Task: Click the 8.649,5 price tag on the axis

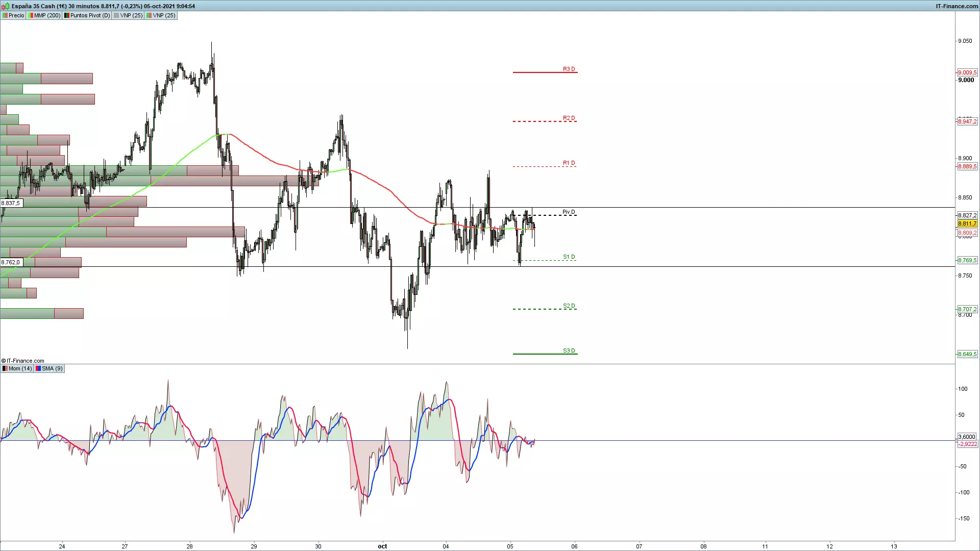Action: click(967, 354)
